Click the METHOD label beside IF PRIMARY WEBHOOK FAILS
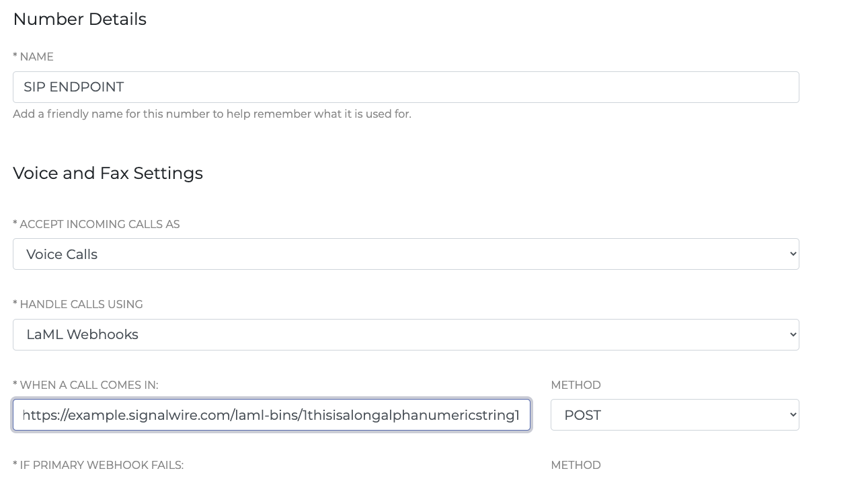Screen dimensions: 868x477 [x=576, y=465]
